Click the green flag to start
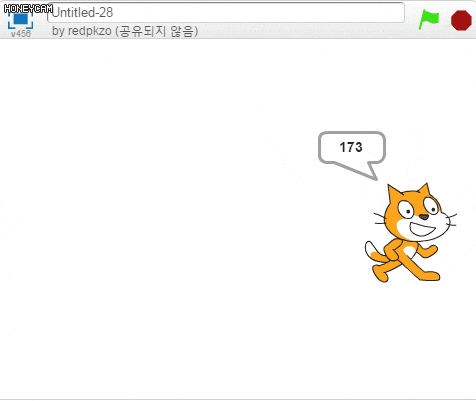476x401 pixels. tap(429, 19)
